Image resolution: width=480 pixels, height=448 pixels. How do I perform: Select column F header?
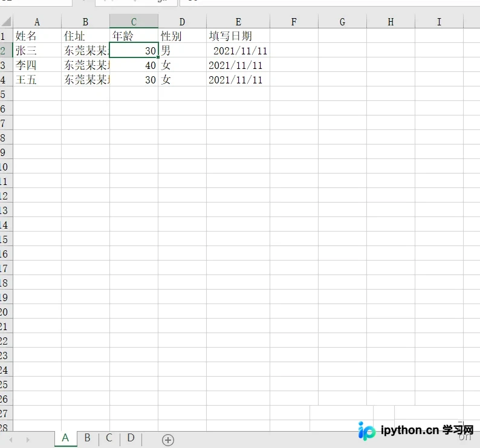click(294, 21)
